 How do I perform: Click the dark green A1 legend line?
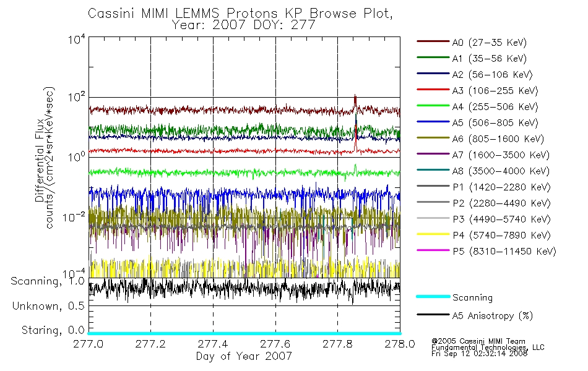[x=433, y=58]
